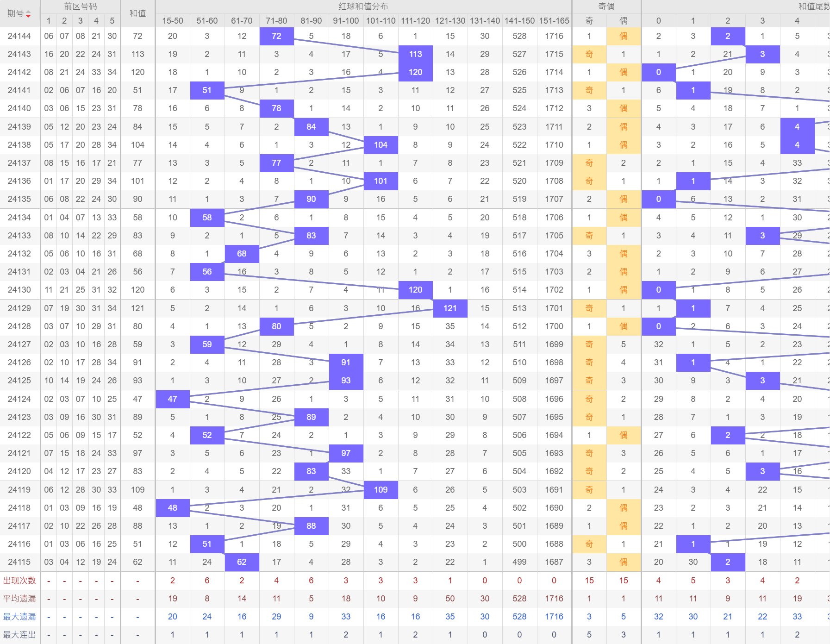Click 和值 value 47 in row 24124

(x=137, y=399)
